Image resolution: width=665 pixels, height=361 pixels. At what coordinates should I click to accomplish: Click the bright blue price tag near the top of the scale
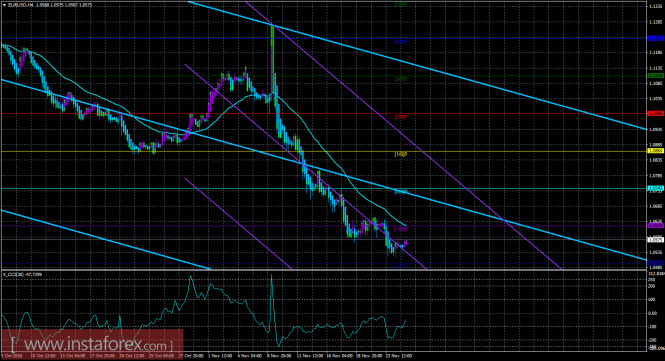[656, 38]
